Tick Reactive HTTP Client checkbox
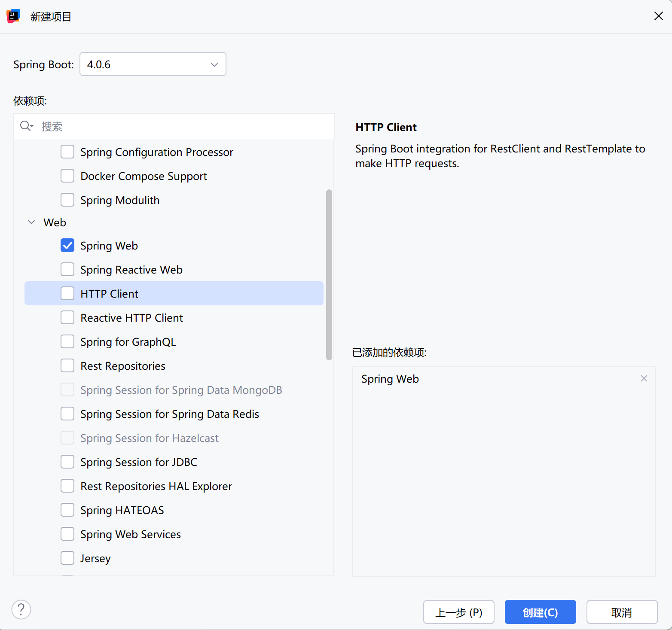 pos(67,317)
